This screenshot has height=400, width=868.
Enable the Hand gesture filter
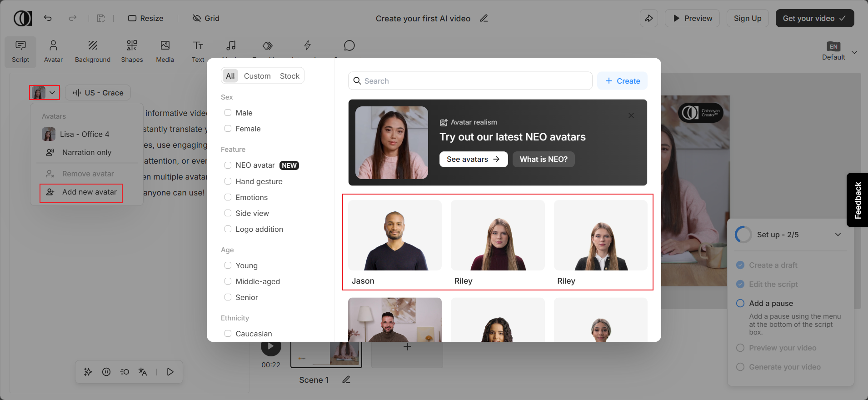[x=228, y=181]
